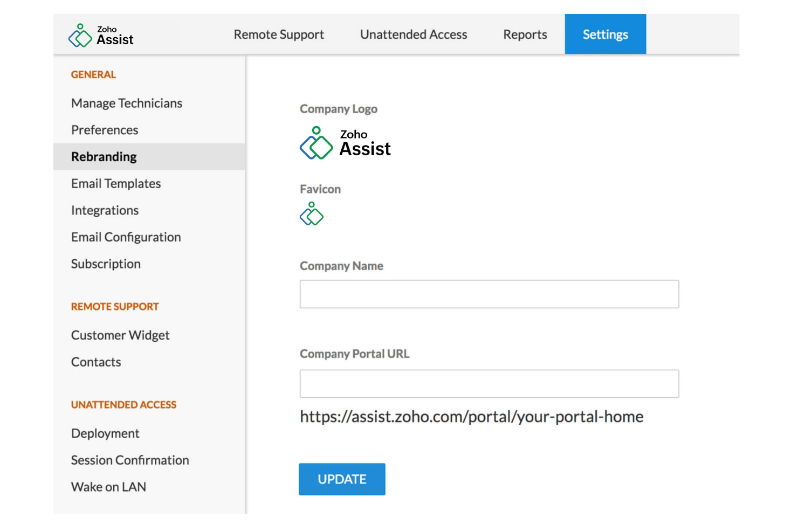Image resolution: width=798 pixels, height=532 pixels.
Task: Click the Favicon image
Action: coord(312,213)
